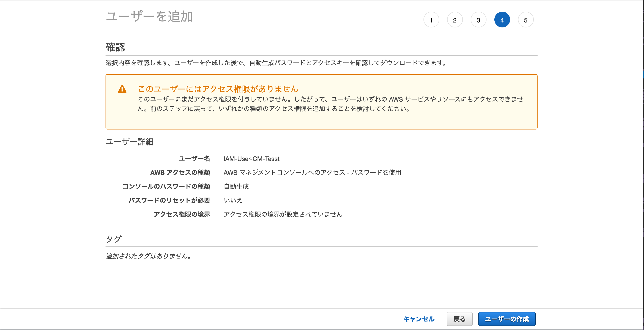Select the active step 4 circle
The image size is (644, 330).
coord(502,20)
